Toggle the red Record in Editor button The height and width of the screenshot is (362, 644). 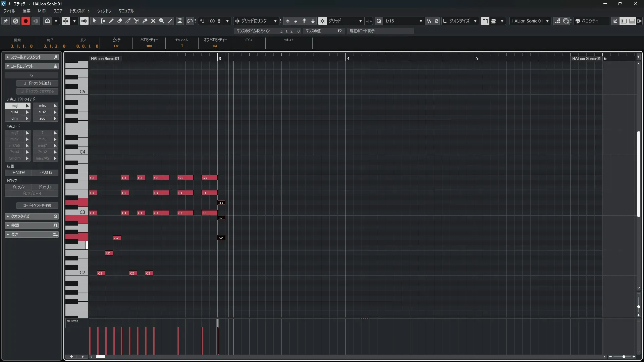(x=25, y=21)
